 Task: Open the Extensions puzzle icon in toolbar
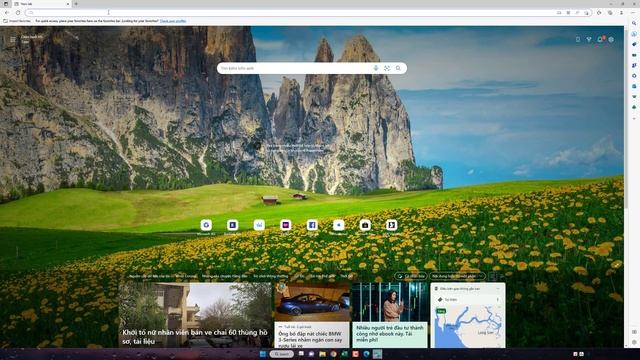click(599, 13)
